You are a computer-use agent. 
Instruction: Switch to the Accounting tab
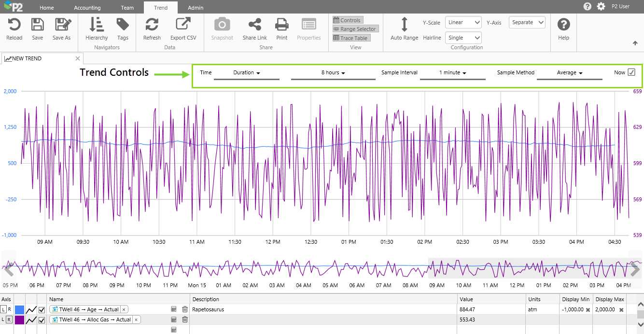(87, 8)
